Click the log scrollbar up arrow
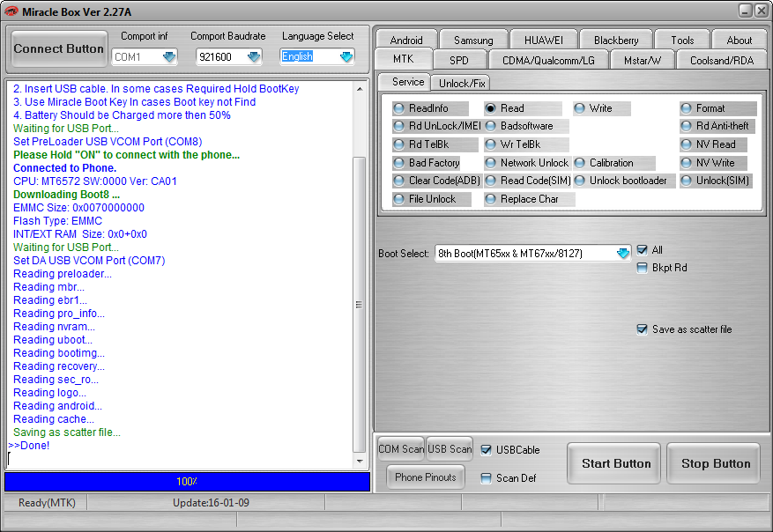The image size is (773, 532). pos(360,89)
